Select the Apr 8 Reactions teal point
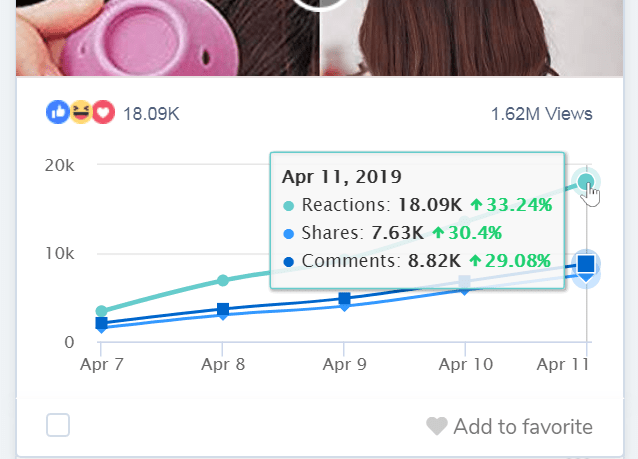 (x=223, y=280)
